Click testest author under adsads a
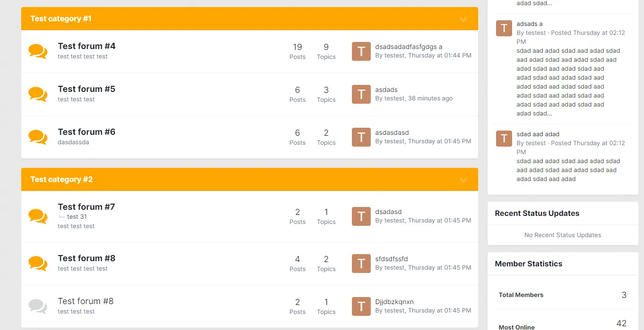Image resolution: width=644 pixels, height=330 pixels. click(x=536, y=33)
